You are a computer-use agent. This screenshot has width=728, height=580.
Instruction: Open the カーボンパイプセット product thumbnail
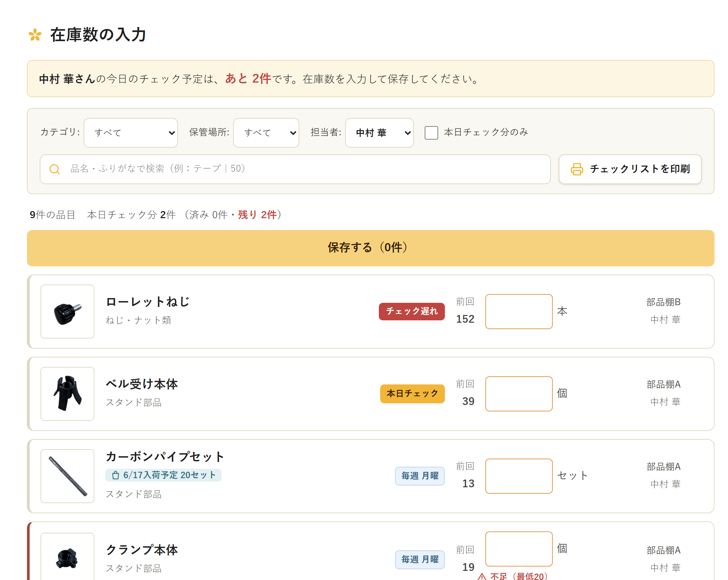tap(67, 476)
